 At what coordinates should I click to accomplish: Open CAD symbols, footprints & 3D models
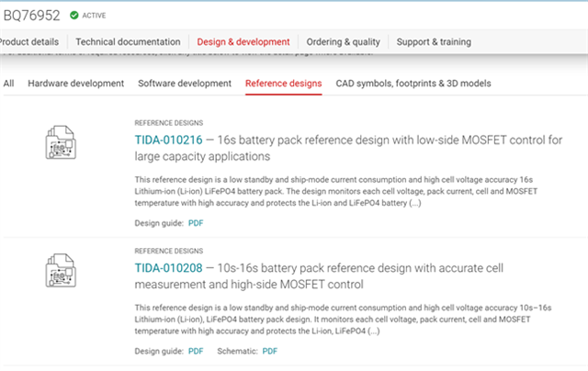pyautogui.click(x=413, y=84)
